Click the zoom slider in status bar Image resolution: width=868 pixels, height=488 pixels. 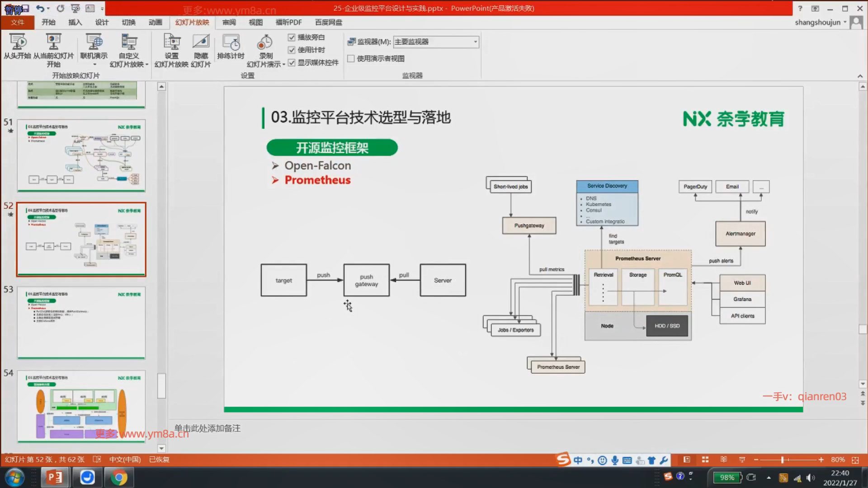783,460
